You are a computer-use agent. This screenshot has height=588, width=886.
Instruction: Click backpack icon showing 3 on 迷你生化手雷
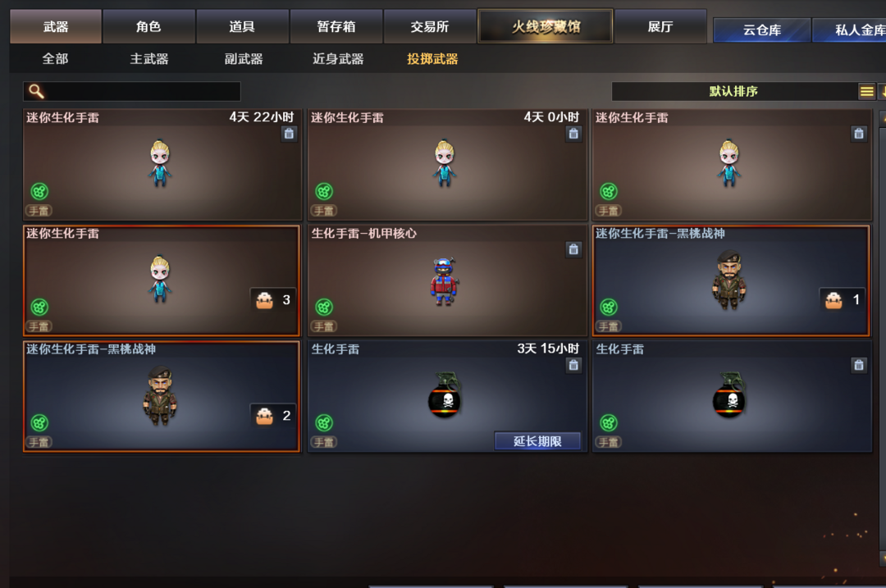pos(264,300)
